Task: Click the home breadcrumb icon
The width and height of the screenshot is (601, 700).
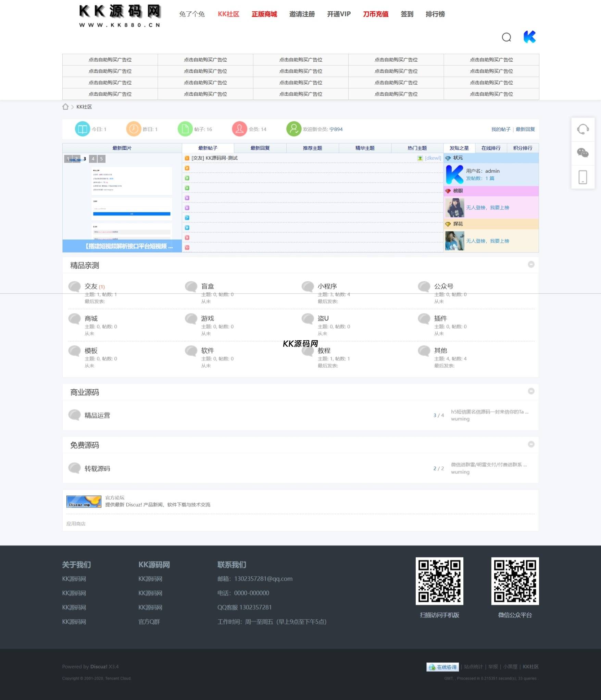Action: coord(65,107)
